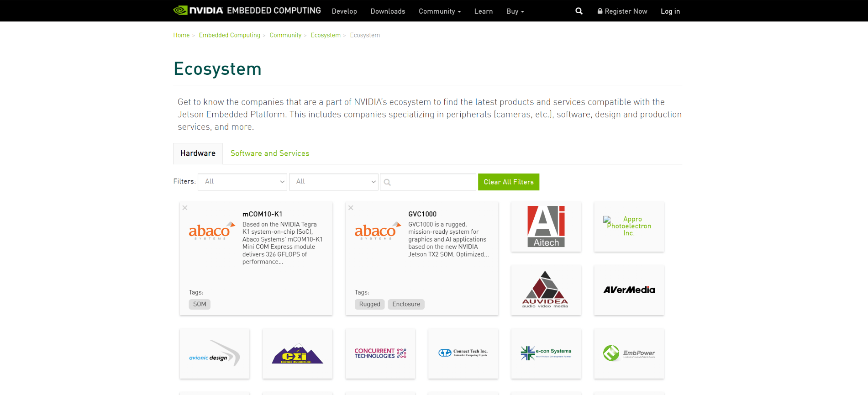
Task: Select the Enclosure tag
Action: 406,304
